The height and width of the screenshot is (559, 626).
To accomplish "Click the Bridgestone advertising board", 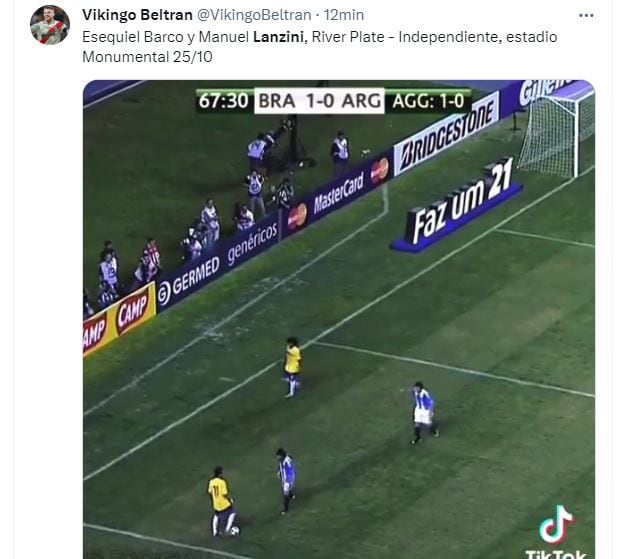I will [446, 133].
